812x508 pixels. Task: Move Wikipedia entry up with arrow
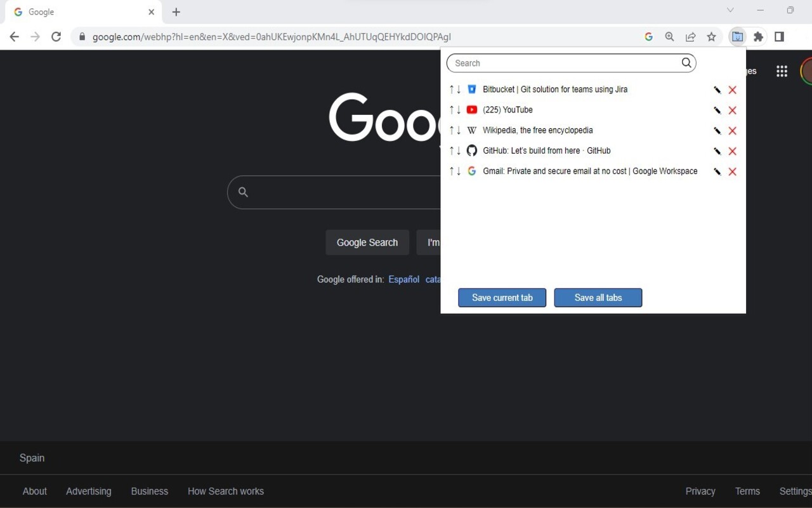click(452, 130)
